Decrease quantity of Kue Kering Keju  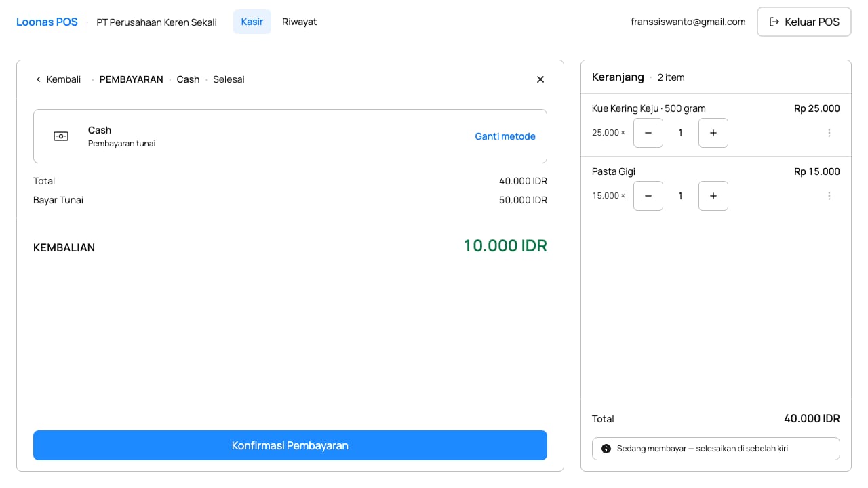point(648,133)
